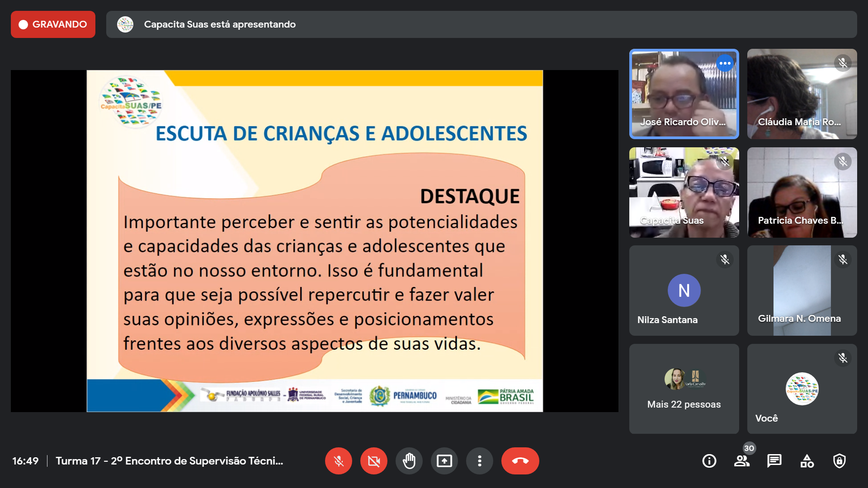Open the activities shapes icon
This screenshot has height=488, width=868.
[x=807, y=461]
